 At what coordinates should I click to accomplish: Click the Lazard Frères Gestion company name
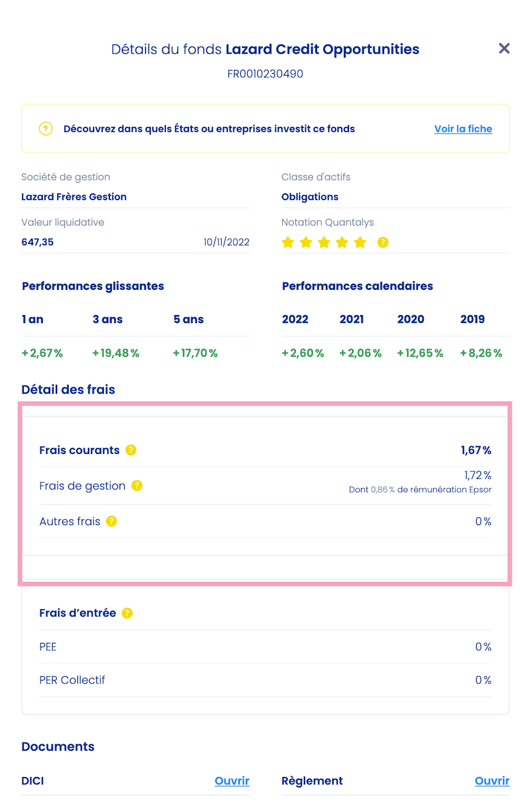[73, 197]
